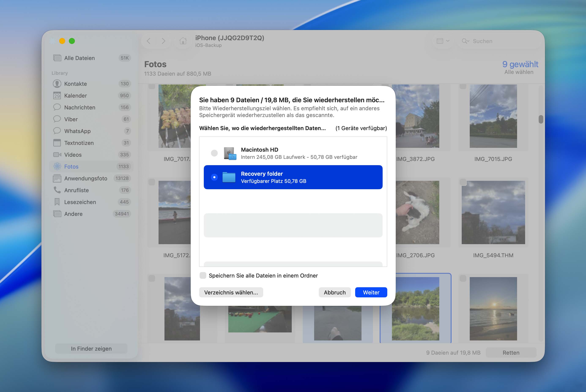Click the Weiter button

click(371, 292)
